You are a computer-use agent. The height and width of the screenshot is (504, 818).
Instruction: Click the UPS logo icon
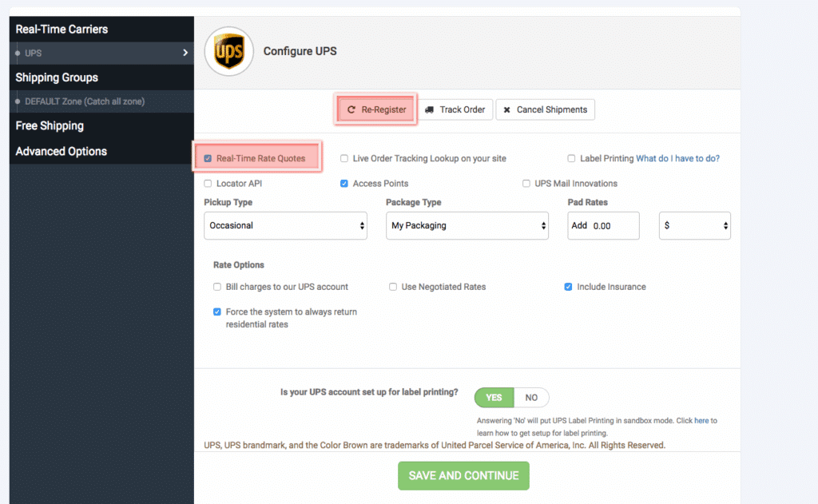(229, 51)
